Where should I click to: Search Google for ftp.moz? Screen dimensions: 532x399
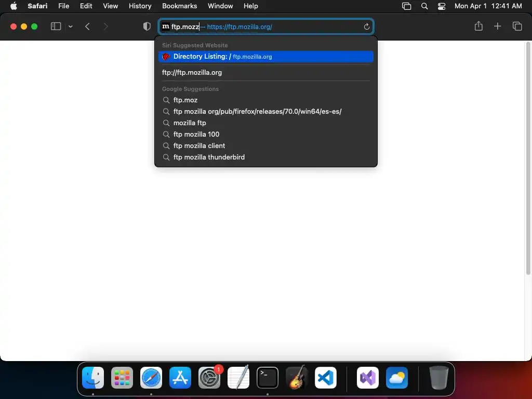265,100
